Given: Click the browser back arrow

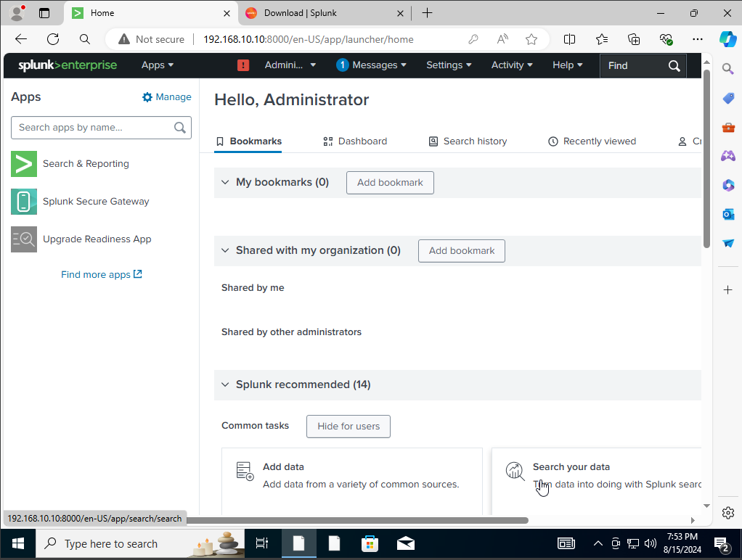Looking at the screenshot, I should click(x=21, y=39).
